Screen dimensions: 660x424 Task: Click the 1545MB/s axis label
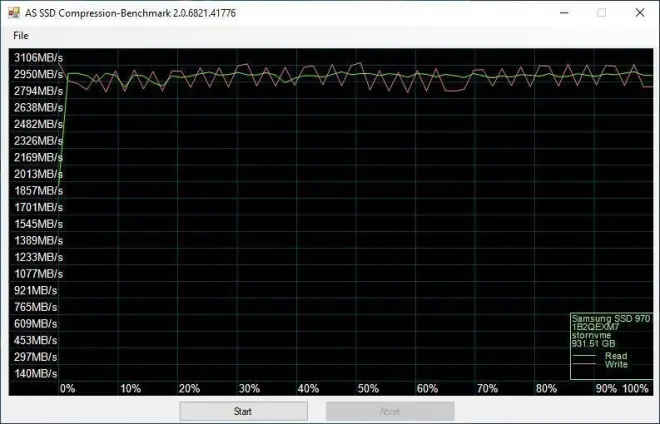click(37, 224)
